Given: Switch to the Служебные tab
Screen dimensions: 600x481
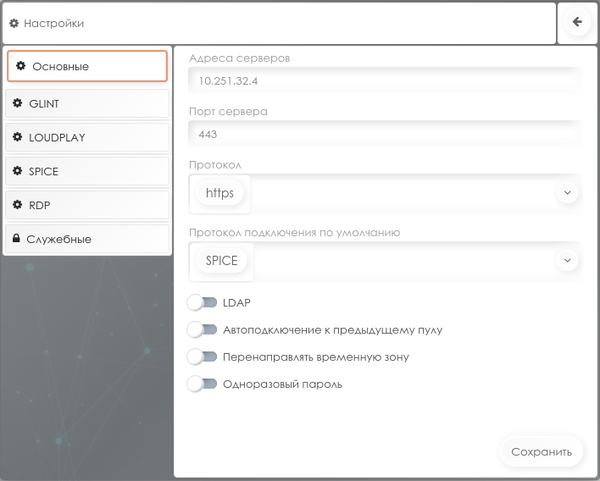Looking at the screenshot, I should [x=86, y=239].
